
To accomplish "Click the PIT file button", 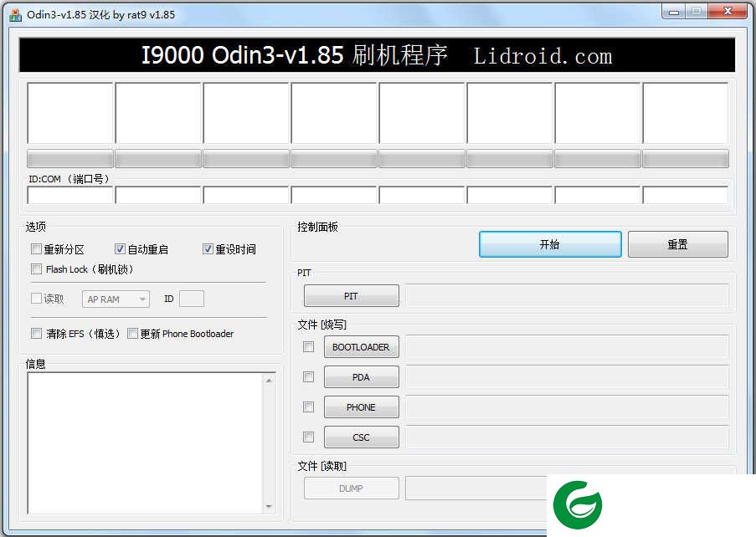I will point(352,296).
